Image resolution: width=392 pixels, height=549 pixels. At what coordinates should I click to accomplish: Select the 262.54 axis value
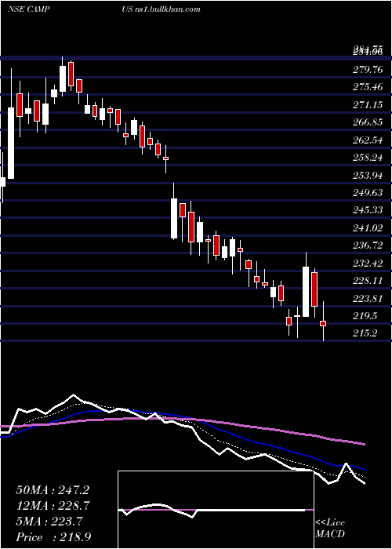(x=368, y=140)
